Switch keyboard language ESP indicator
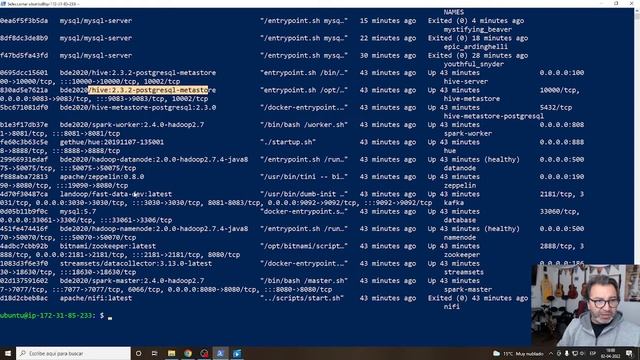This screenshot has height=360, width=640. [593, 353]
